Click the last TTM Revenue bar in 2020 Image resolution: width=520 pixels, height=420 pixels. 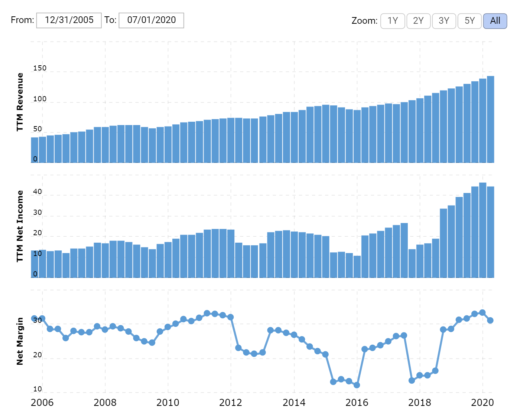click(490, 119)
